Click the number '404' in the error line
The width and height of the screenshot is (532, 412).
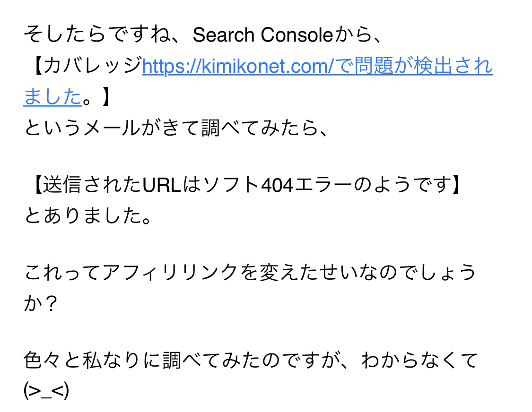pos(277,186)
